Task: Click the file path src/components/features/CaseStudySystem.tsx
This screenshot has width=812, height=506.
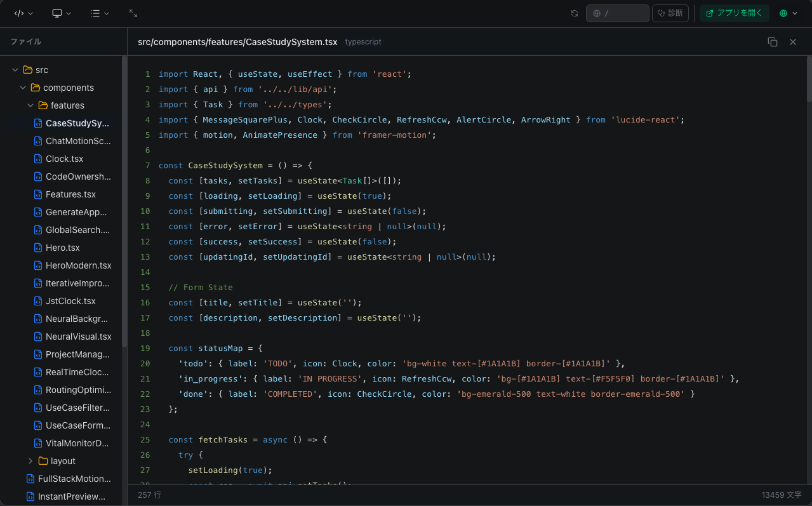Action: [x=237, y=42]
